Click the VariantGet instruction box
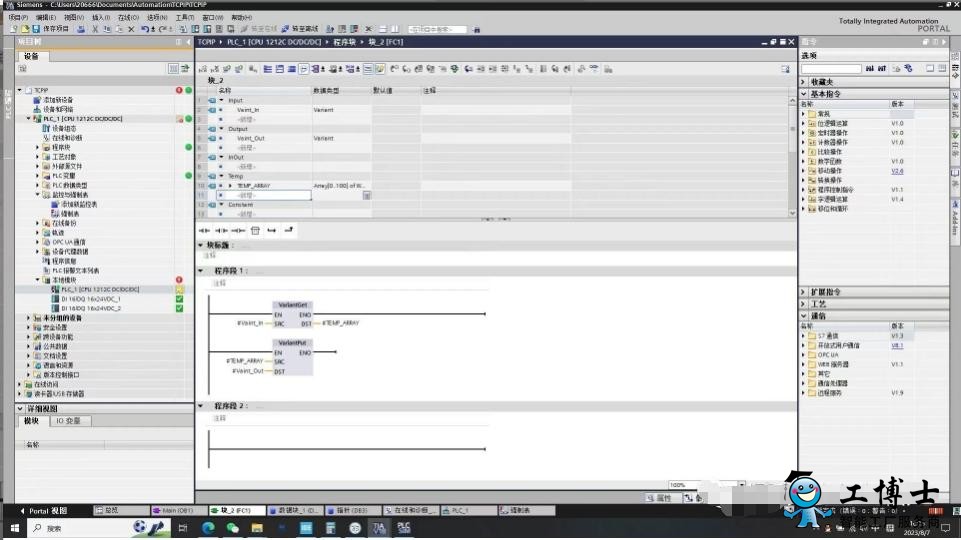This screenshot has height=540, width=961. tap(292, 314)
